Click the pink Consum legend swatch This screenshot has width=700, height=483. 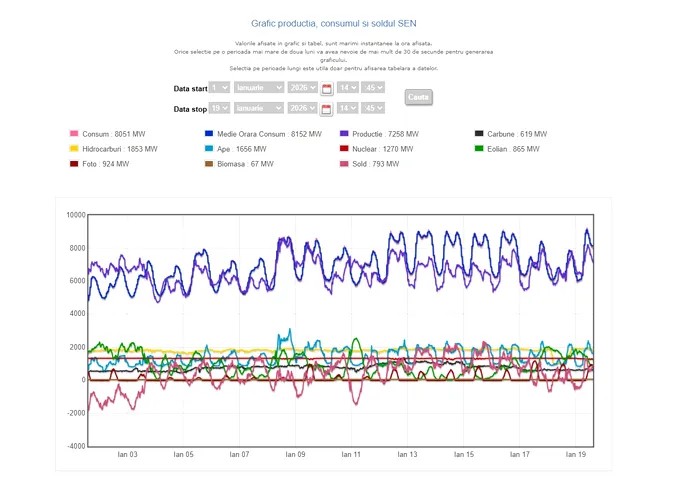pos(74,133)
